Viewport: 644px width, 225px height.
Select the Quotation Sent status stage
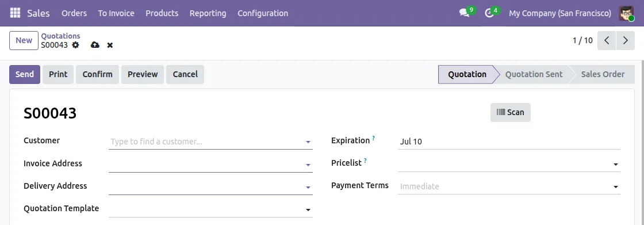coord(534,74)
